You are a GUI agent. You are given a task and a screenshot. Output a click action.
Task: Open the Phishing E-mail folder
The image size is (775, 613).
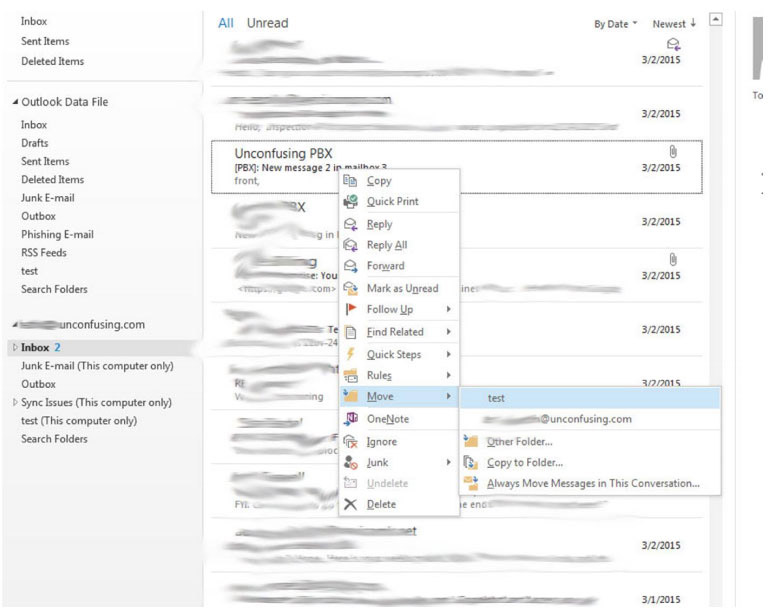point(57,234)
